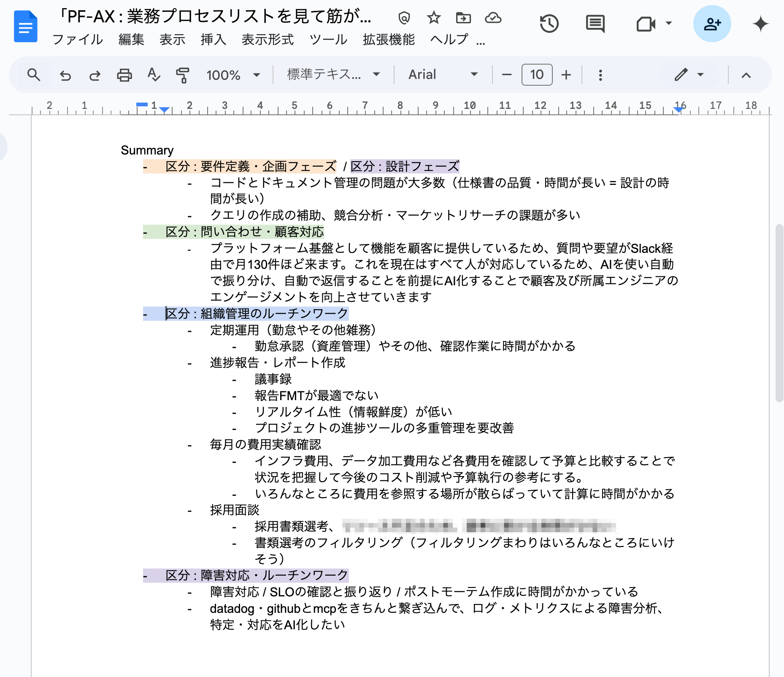Click the 議事録 bullet item
The image size is (784, 677).
273,379
